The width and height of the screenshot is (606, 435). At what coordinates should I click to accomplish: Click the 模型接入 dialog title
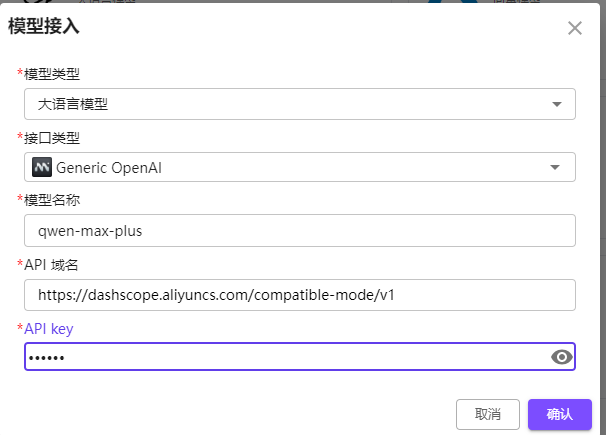click(44, 27)
